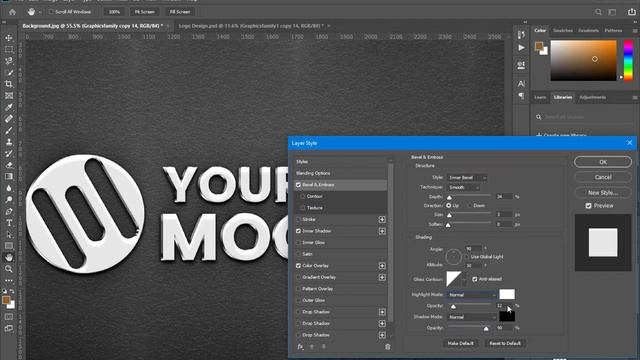Disable the Color Overlay checkbox
The width and height of the screenshot is (640, 360).
[298, 266]
